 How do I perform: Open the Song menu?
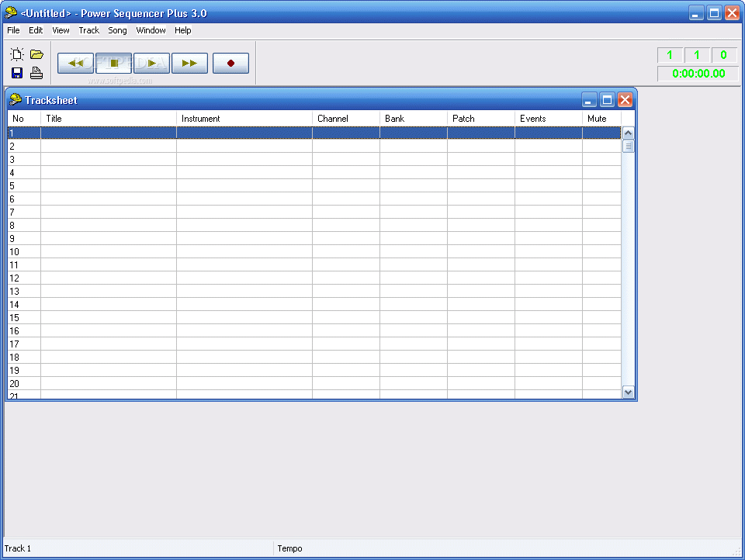pos(117,30)
